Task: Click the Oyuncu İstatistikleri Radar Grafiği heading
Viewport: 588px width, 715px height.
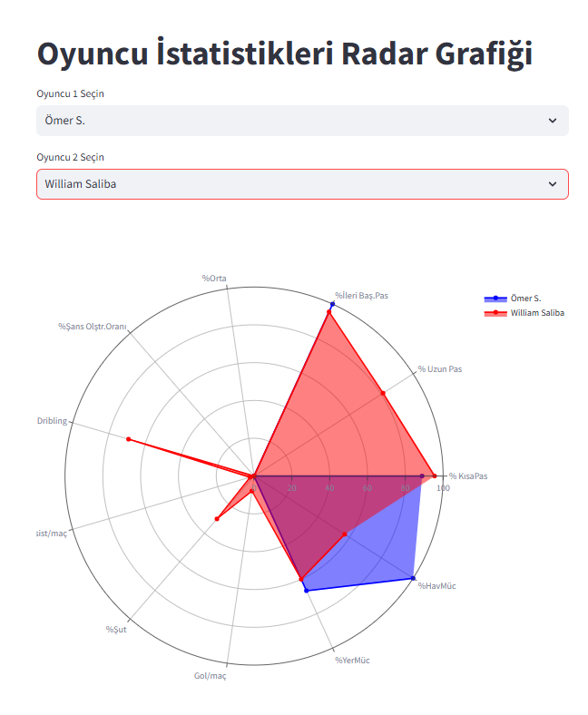Action: tap(284, 54)
